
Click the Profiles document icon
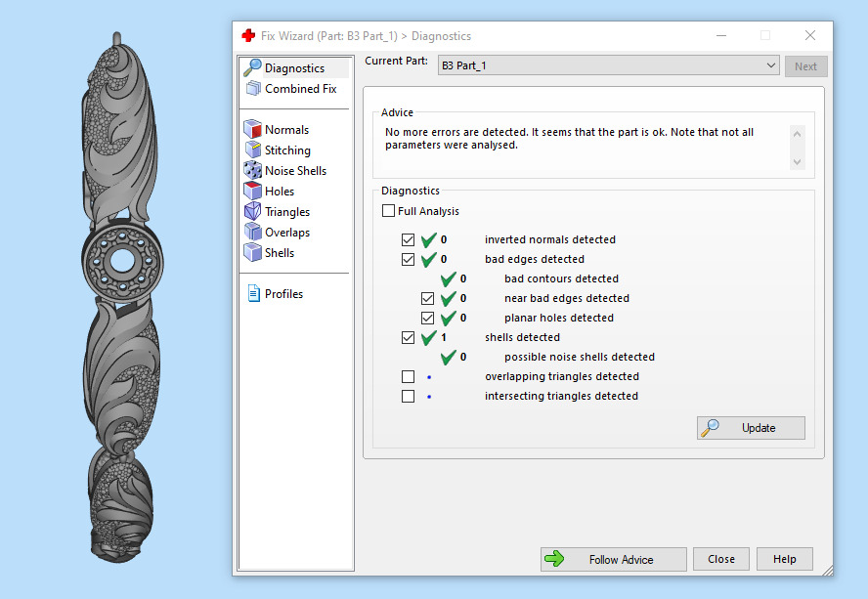pyautogui.click(x=253, y=293)
